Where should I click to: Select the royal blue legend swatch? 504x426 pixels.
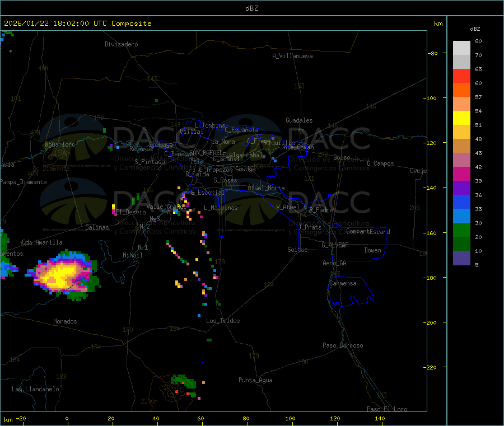coord(461,202)
